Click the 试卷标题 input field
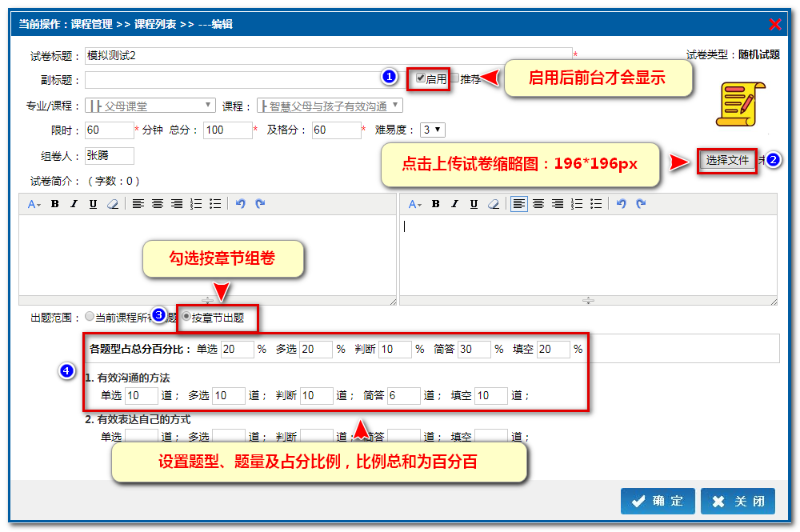Viewport: 800px width, 532px height. pyautogui.click(x=328, y=56)
